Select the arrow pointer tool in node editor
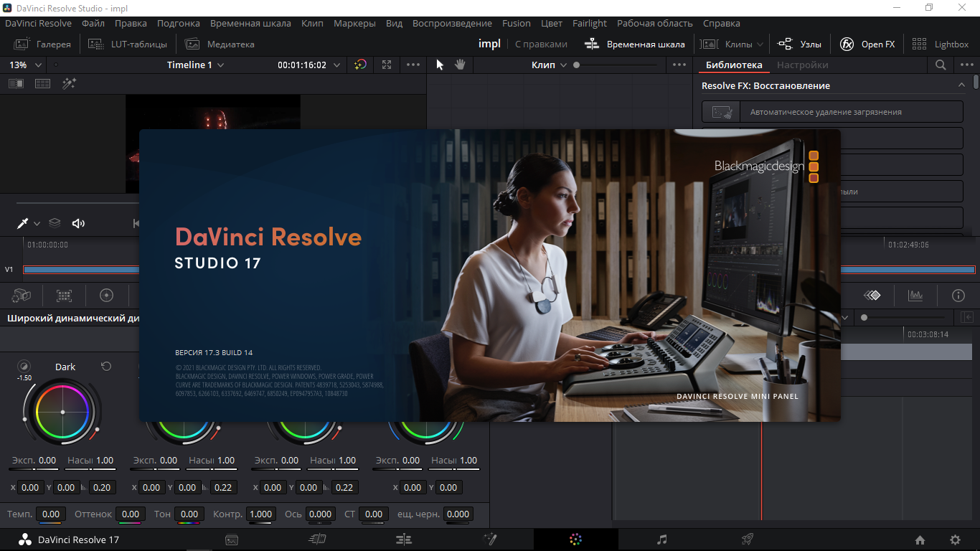 pos(440,65)
